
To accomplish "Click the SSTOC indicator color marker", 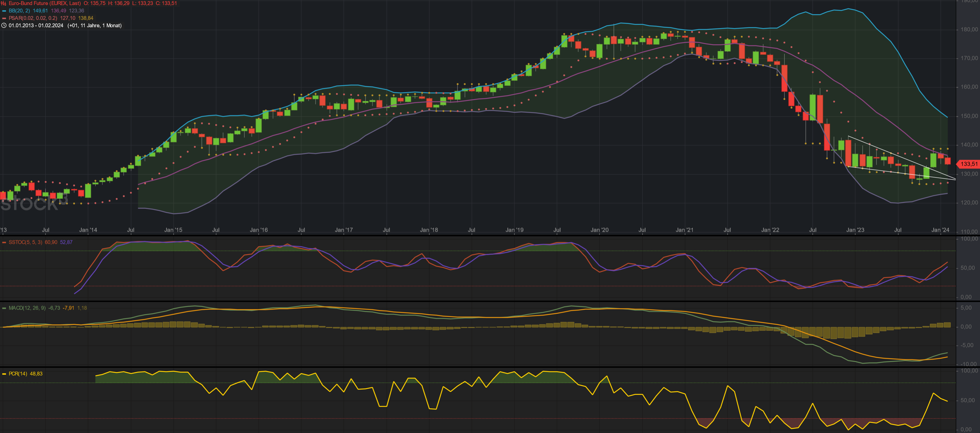I will [x=4, y=243].
